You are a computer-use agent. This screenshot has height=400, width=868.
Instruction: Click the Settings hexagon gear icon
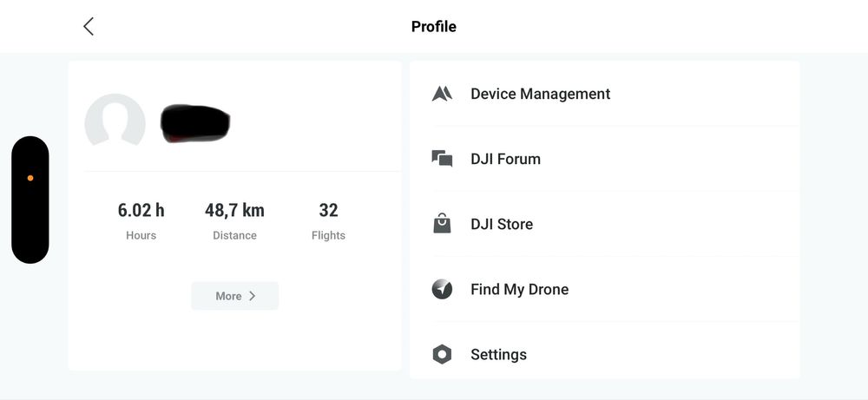[x=442, y=354]
